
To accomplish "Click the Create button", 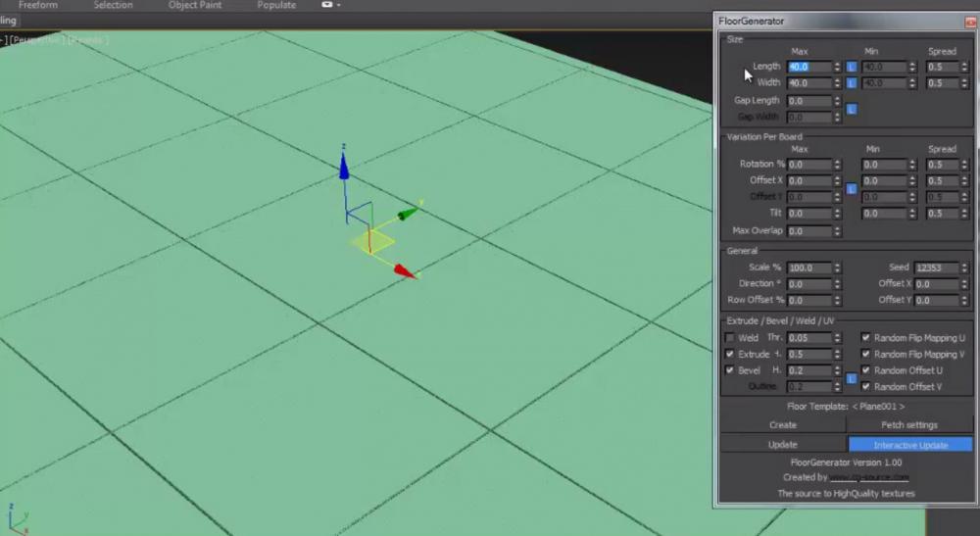I will [x=782, y=425].
